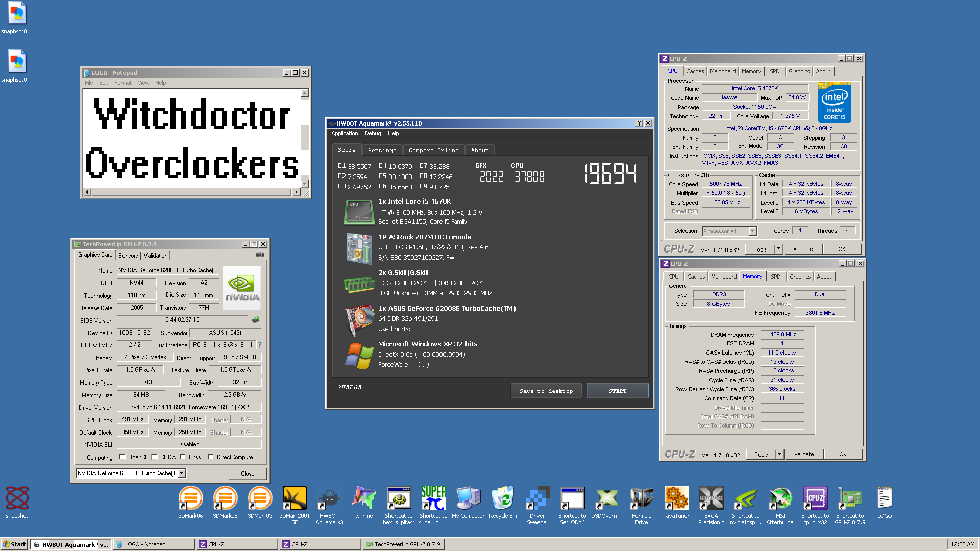Click the TechPowerUp GPU-Z taskbar item

point(403,544)
